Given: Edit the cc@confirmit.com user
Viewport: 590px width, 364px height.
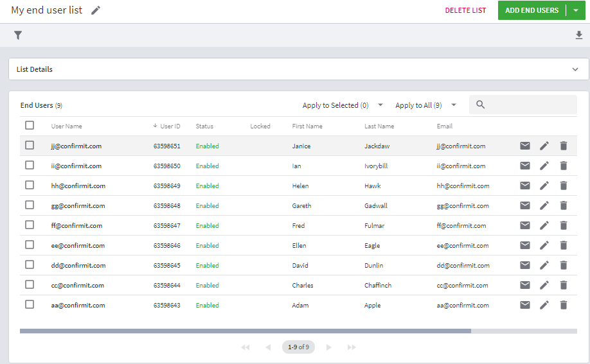Looking at the screenshot, I should pyautogui.click(x=544, y=285).
